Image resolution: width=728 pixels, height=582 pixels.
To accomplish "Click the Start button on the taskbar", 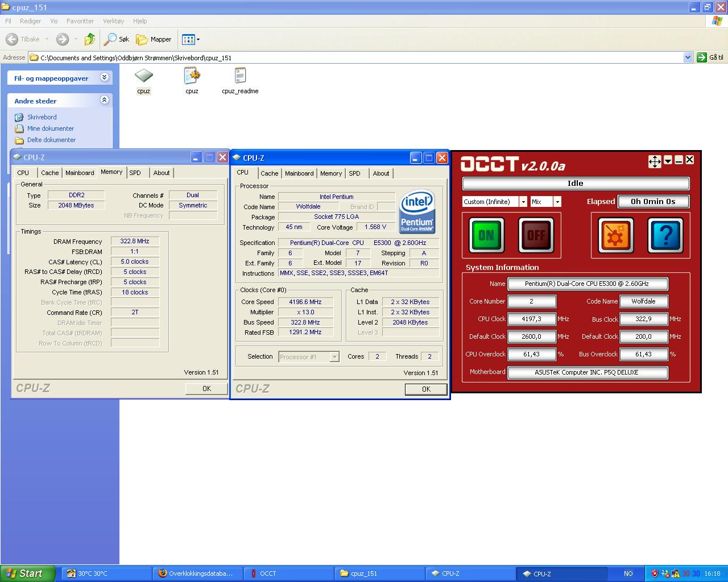I will [28, 573].
